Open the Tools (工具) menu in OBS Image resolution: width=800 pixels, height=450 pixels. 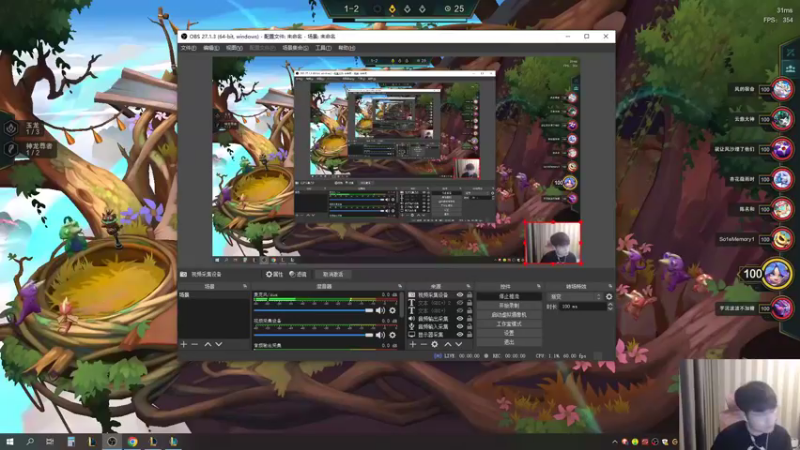323,48
